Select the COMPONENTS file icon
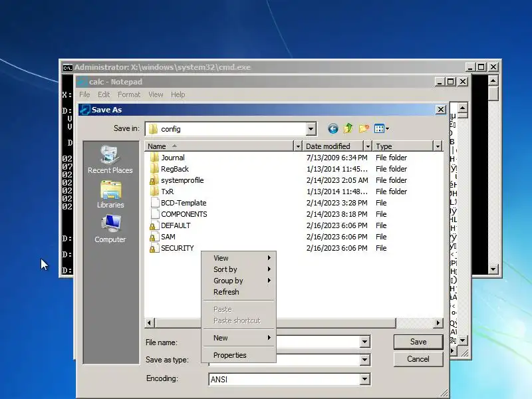 coord(155,214)
